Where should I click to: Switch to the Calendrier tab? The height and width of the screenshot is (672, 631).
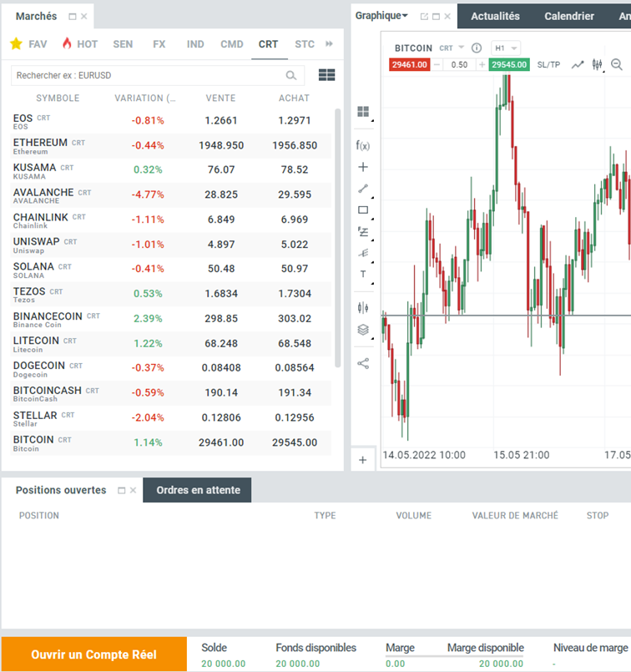point(569,17)
